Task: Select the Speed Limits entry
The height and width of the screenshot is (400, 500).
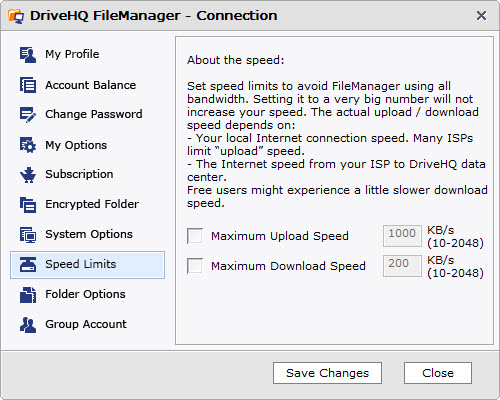Action: click(x=87, y=265)
